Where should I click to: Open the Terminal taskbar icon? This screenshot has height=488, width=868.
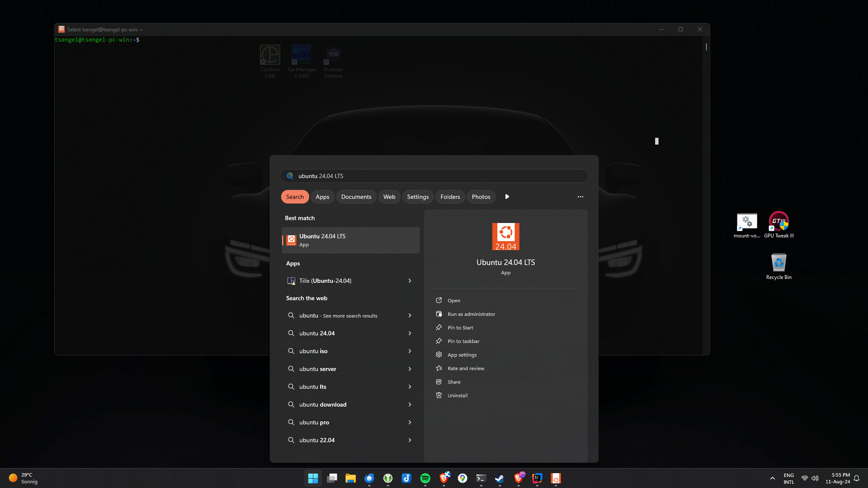click(481, 478)
